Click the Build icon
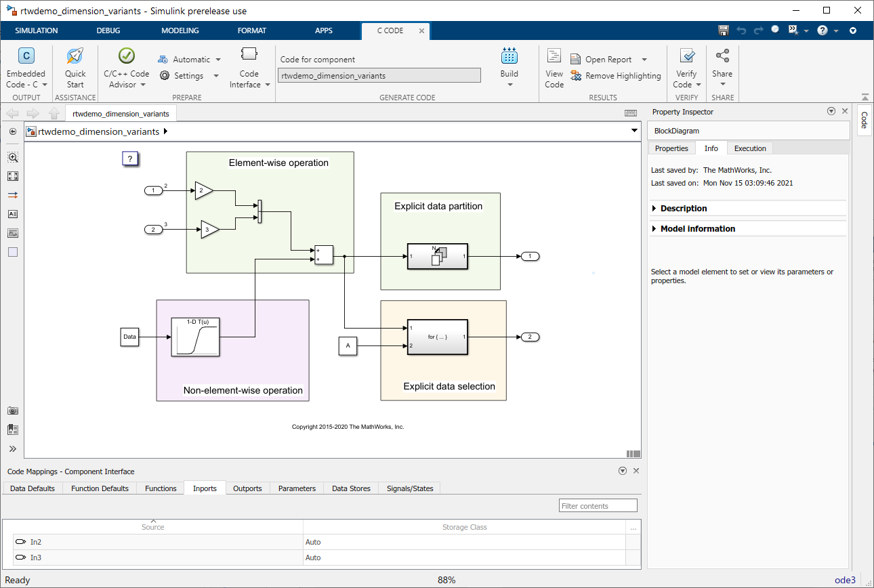 click(x=509, y=57)
